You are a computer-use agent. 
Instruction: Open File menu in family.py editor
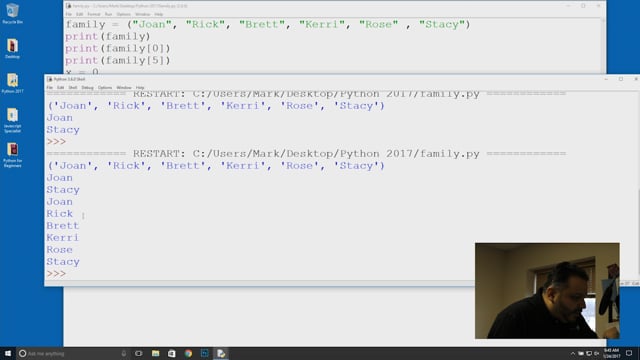pos(69,14)
